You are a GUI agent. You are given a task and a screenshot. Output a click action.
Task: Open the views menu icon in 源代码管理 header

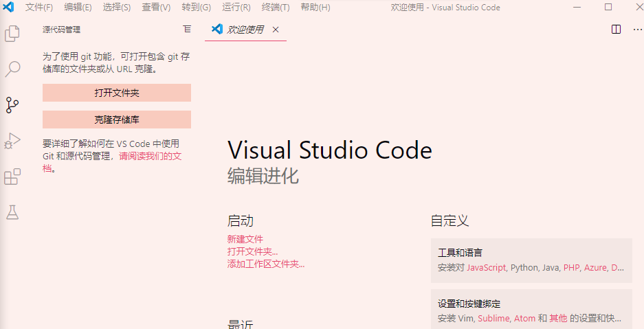187,29
